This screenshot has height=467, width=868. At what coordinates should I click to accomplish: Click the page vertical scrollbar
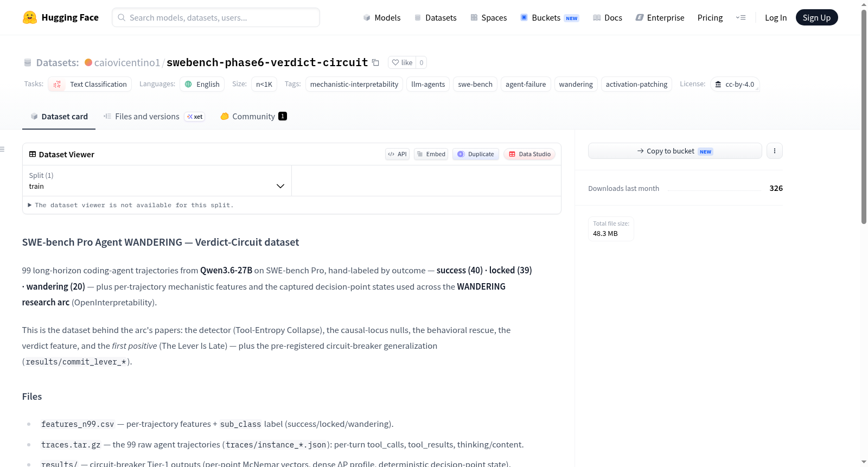point(864,117)
